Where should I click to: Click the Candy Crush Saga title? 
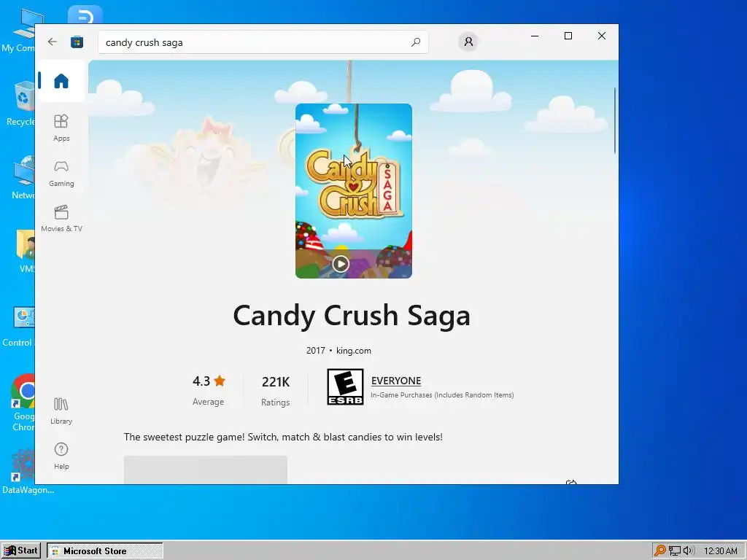pyautogui.click(x=352, y=316)
